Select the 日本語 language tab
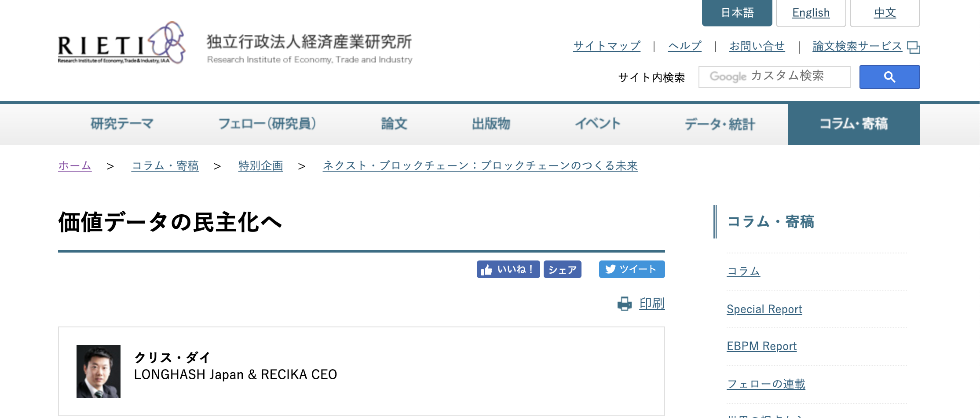This screenshot has width=980, height=418. tap(737, 13)
